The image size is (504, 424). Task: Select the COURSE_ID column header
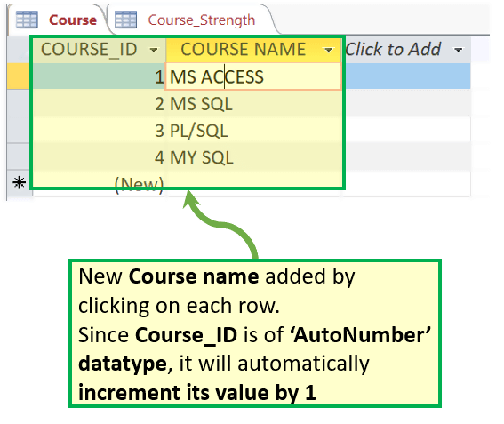click(x=99, y=50)
